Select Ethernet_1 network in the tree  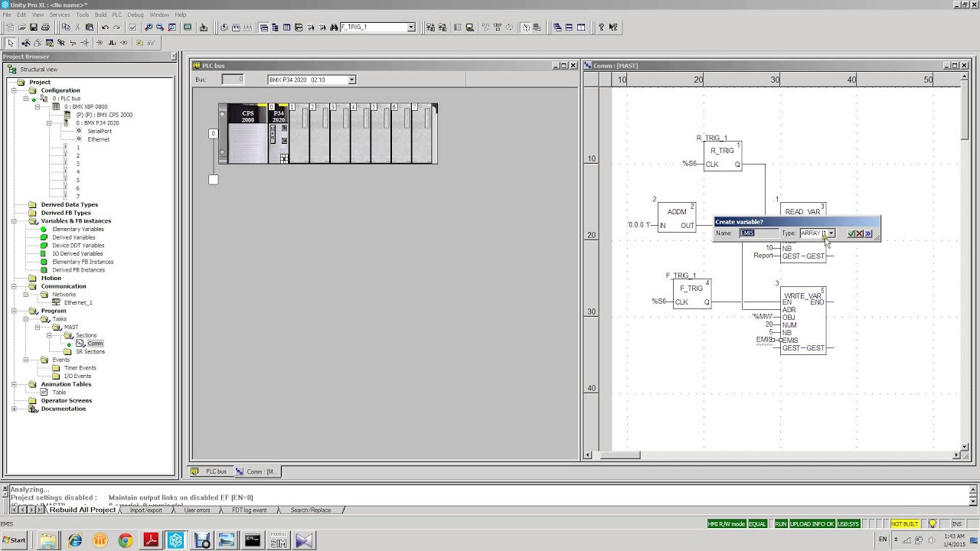coord(78,302)
